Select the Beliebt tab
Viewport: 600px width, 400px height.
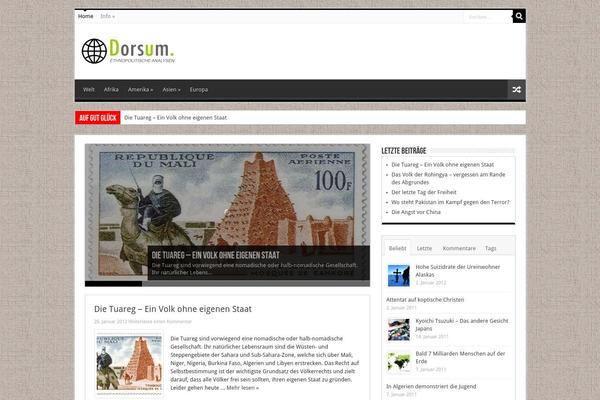coord(397,248)
